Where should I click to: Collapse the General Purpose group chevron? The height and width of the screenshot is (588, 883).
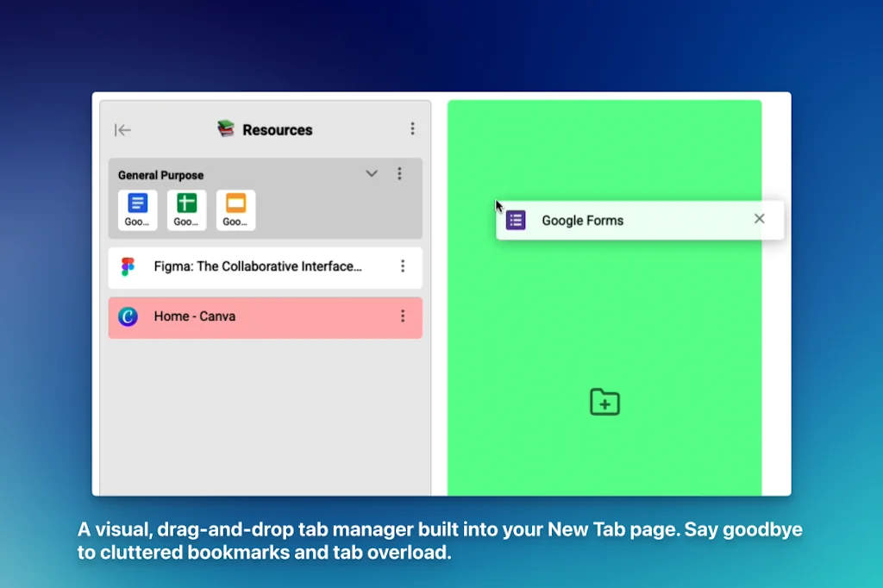pos(372,173)
